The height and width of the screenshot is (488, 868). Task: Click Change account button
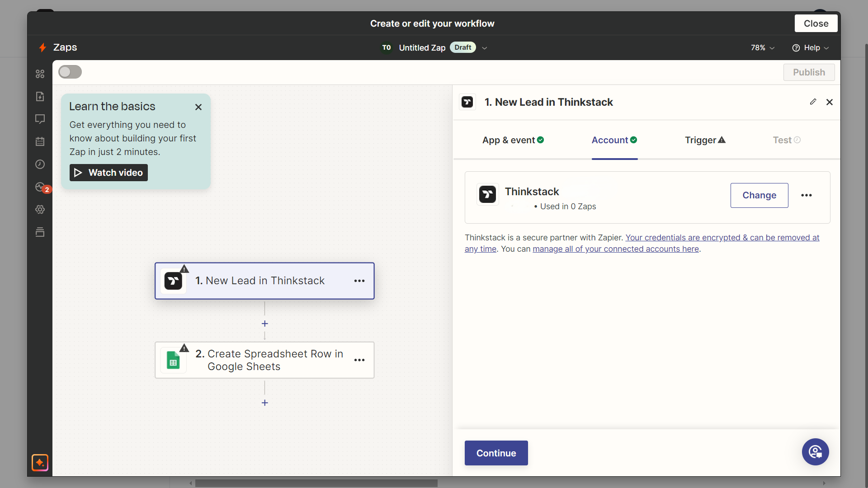pyautogui.click(x=759, y=195)
